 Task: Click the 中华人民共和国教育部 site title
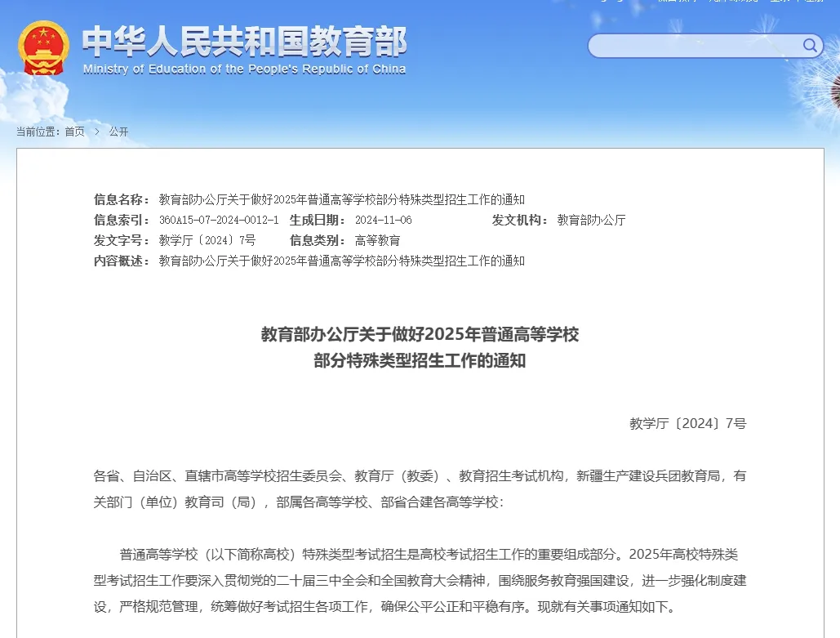coord(244,42)
